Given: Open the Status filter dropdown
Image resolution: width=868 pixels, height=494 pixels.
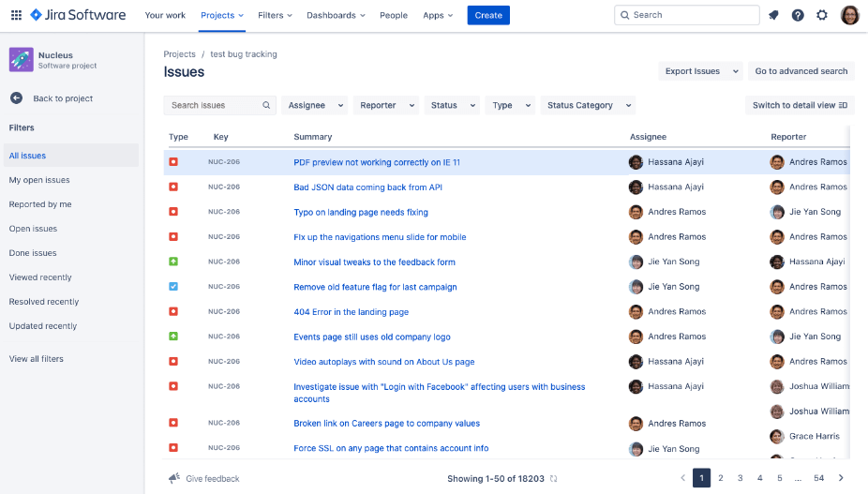Looking at the screenshot, I should [452, 105].
